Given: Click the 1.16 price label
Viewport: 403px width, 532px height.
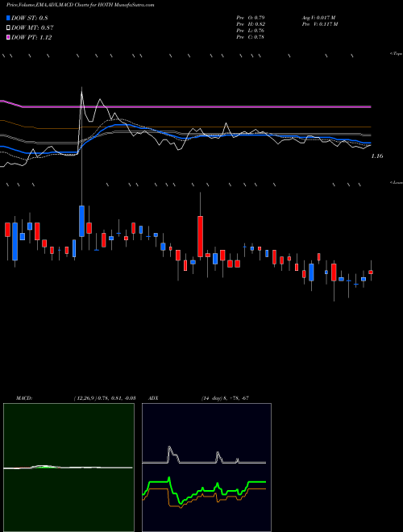Looking at the screenshot, I should (x=377, y=156).
